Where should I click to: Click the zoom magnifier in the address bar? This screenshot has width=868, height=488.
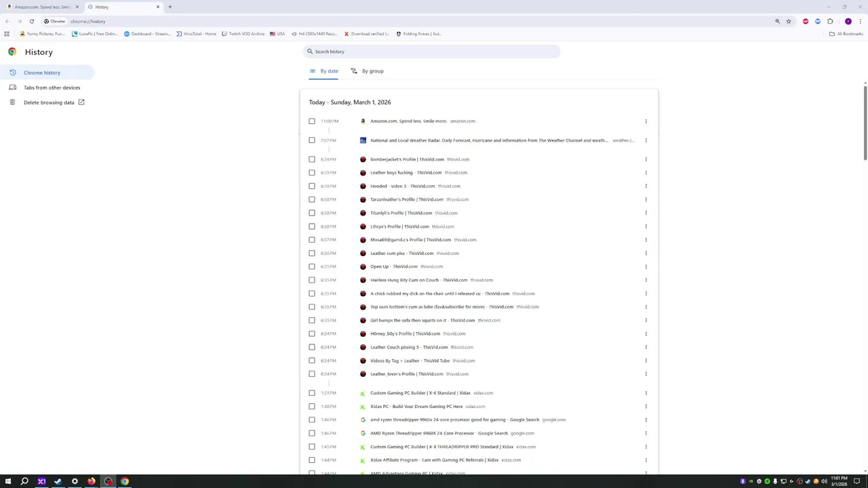(x=778, y=21)
